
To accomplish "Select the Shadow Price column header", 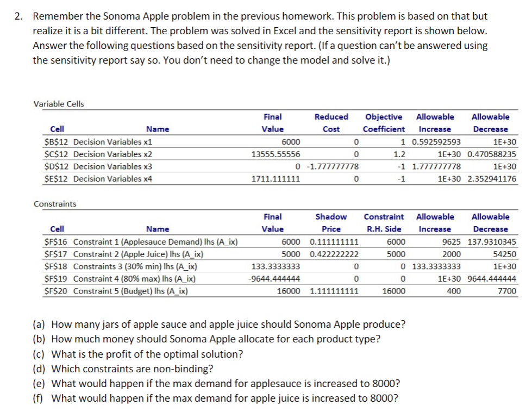I will [x=331, y=222].
